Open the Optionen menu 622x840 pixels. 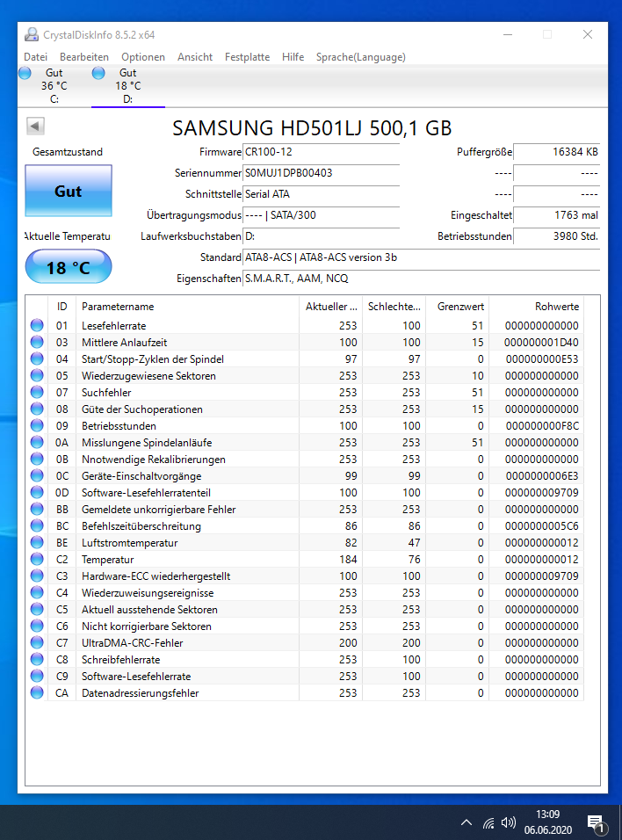[x=143, y=57]
